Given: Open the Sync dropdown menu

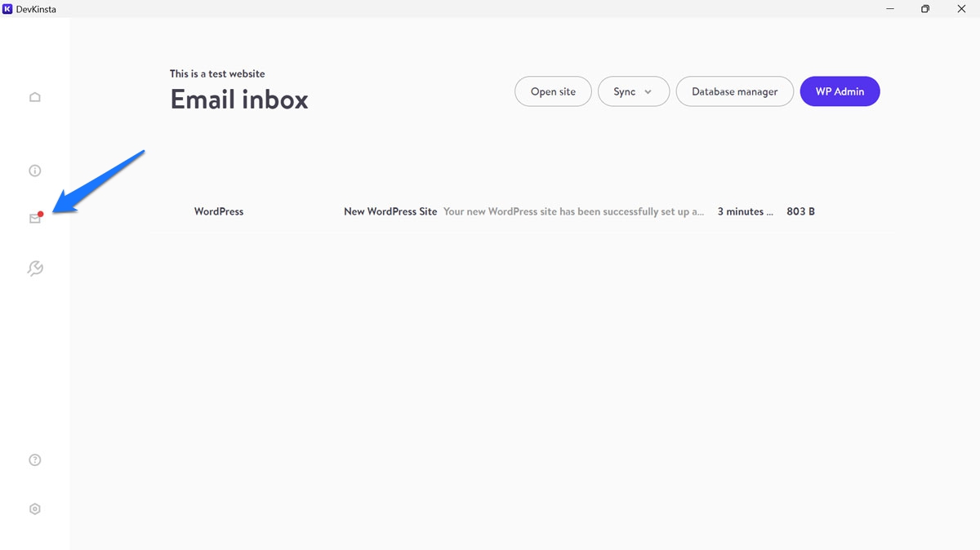Looking at the screenshot, I should [x=625, y=92].
